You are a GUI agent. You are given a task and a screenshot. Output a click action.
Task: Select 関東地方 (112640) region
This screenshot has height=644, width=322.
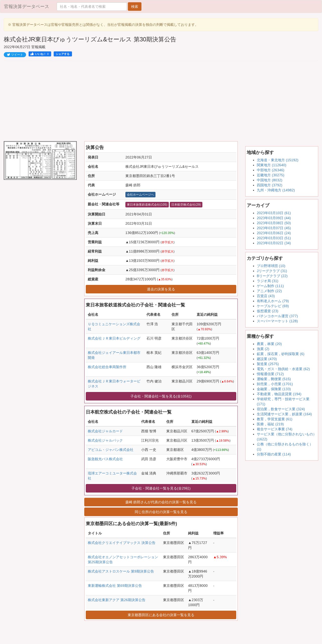tap(271, 165)
